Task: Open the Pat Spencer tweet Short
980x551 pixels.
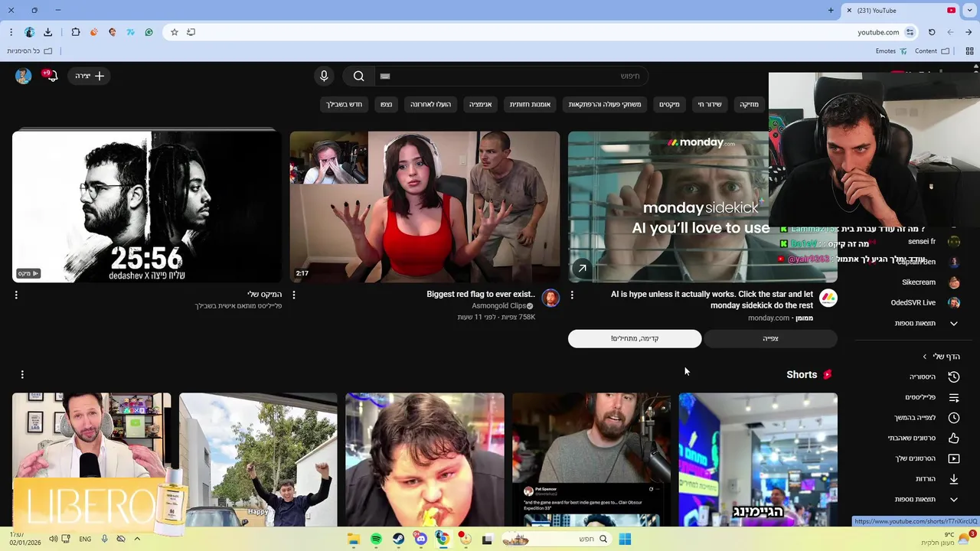Action: pos(591,459)
